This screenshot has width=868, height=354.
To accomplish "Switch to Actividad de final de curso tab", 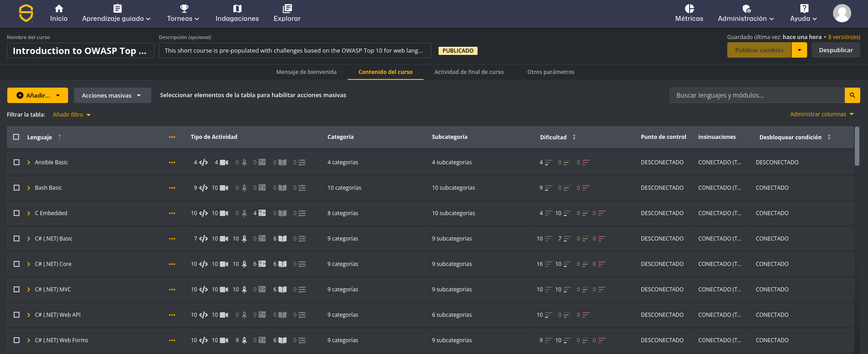I will [x=469, y=72].
